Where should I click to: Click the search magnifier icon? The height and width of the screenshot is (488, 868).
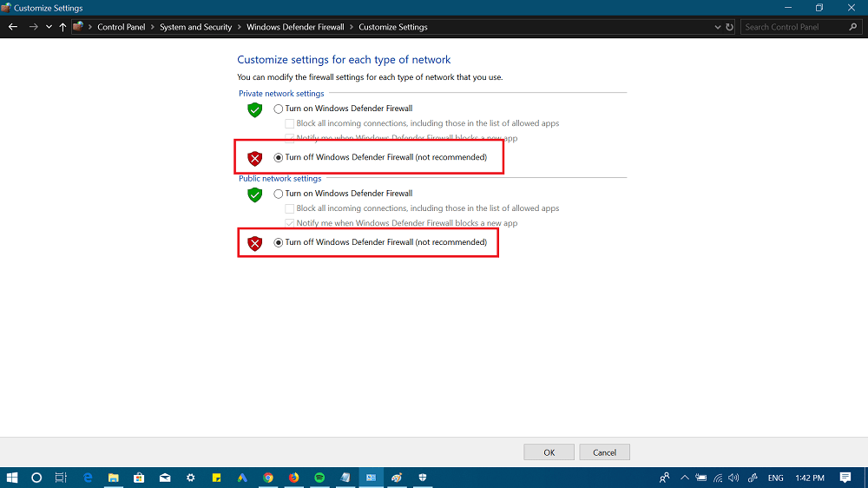[853, 27]
